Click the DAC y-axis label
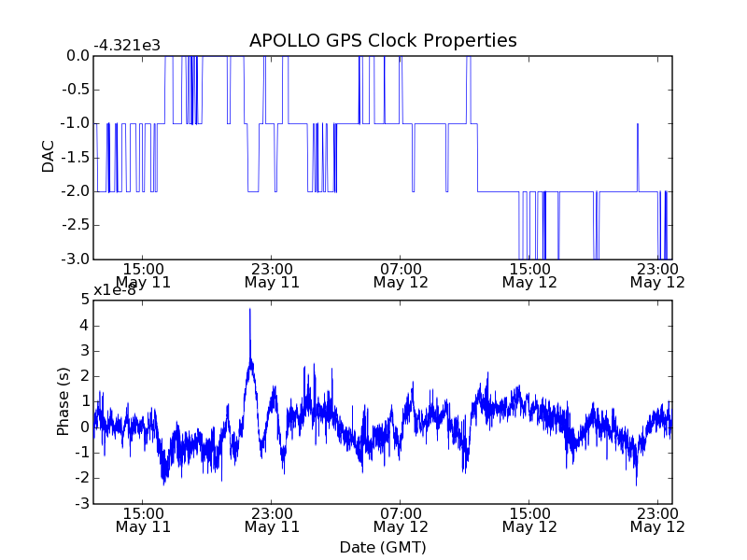Screen dimensions: 747x560 [49, 157]
